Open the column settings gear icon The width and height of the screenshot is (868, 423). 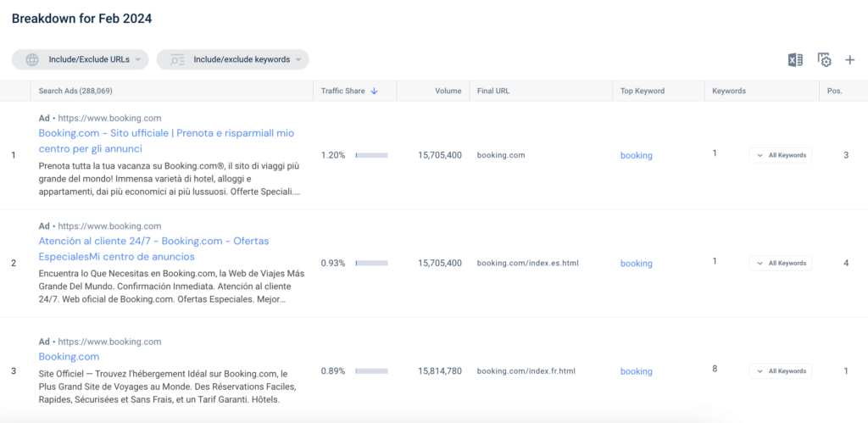824,60
